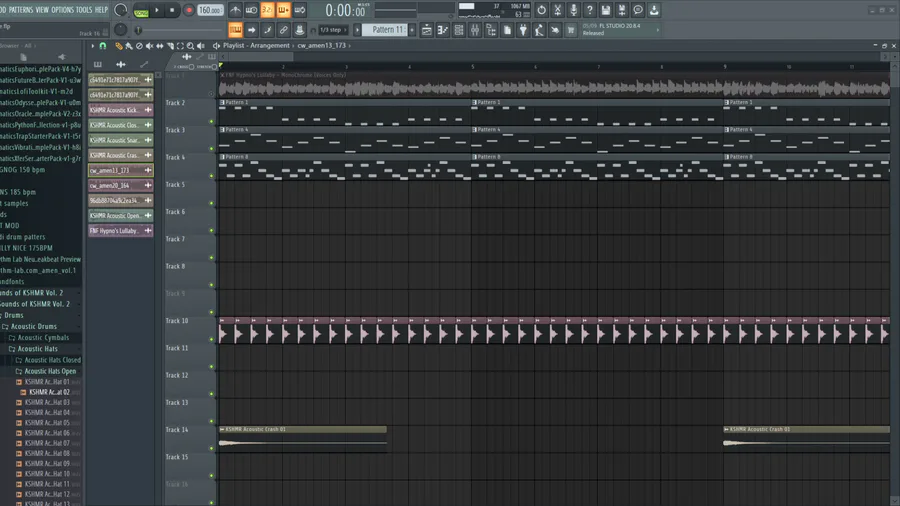This screenshot has height=506, width=900.
Task: Open the help question mark icon
Action: (x=589, y=10)
